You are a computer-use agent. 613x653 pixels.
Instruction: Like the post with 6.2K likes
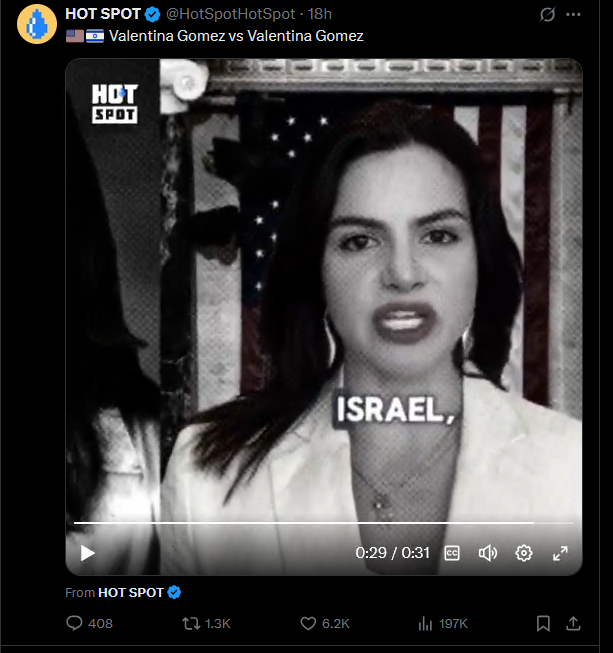click(x=325, y=623)
